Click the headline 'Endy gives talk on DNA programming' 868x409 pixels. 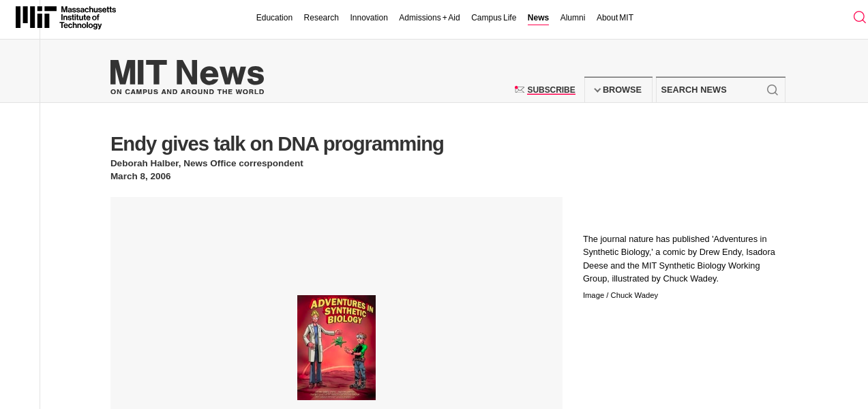coord(277,144)
